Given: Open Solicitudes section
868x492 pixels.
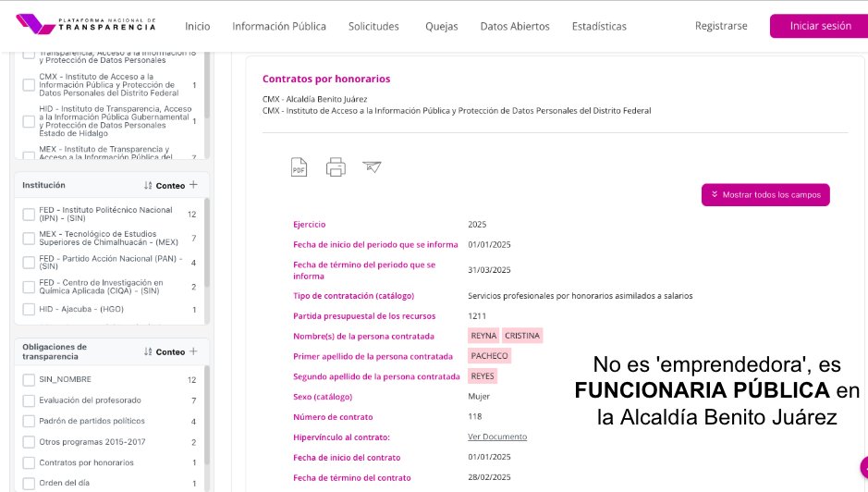Looking at the screenshot, I should (373, 26).
